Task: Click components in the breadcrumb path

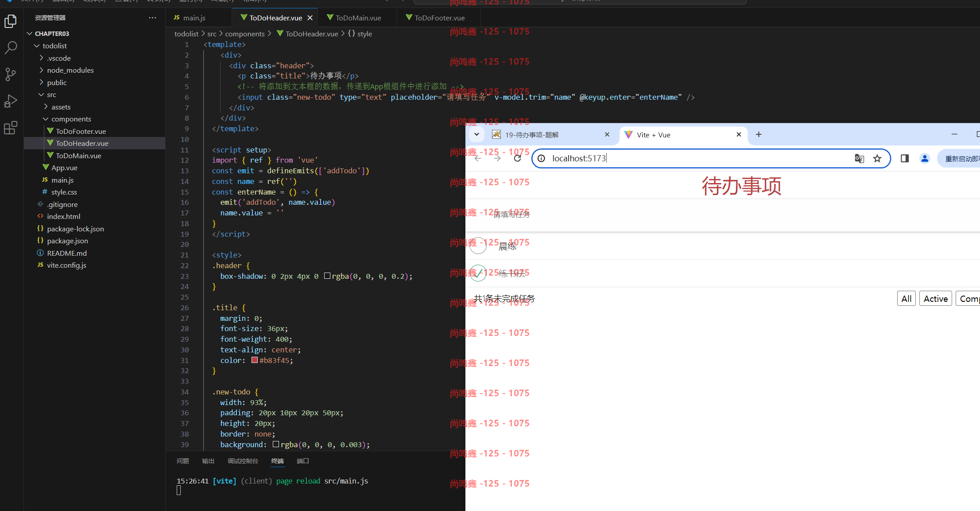Action: (x=244, y=34)
